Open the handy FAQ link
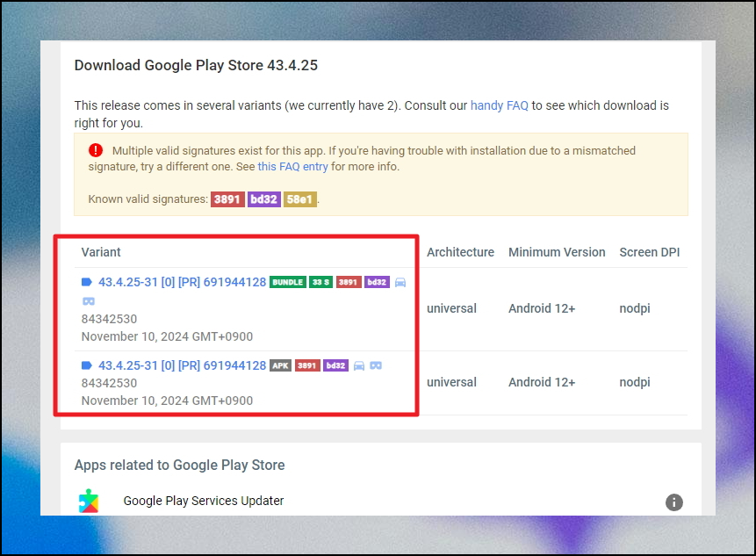 click(499, 105)
